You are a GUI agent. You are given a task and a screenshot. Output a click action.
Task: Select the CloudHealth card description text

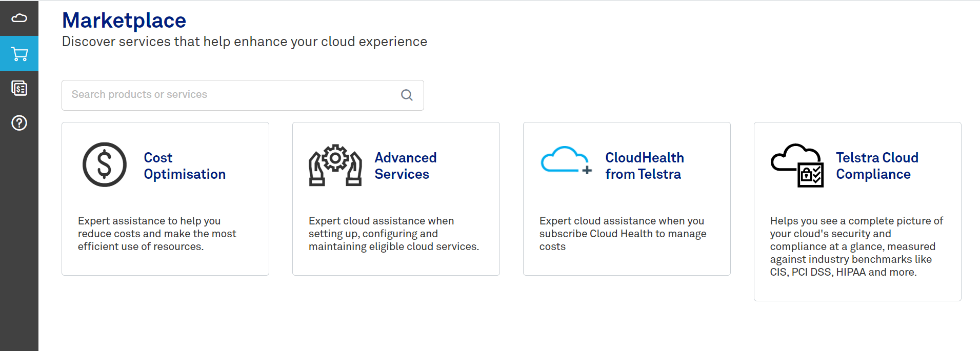[x=623, y=234]
